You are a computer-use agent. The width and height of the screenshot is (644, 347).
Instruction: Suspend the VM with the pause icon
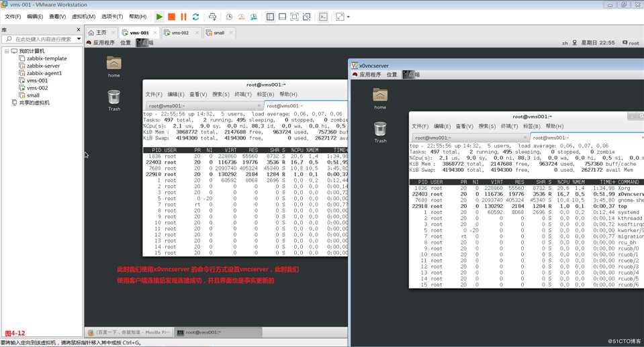[x=183, y=17]
